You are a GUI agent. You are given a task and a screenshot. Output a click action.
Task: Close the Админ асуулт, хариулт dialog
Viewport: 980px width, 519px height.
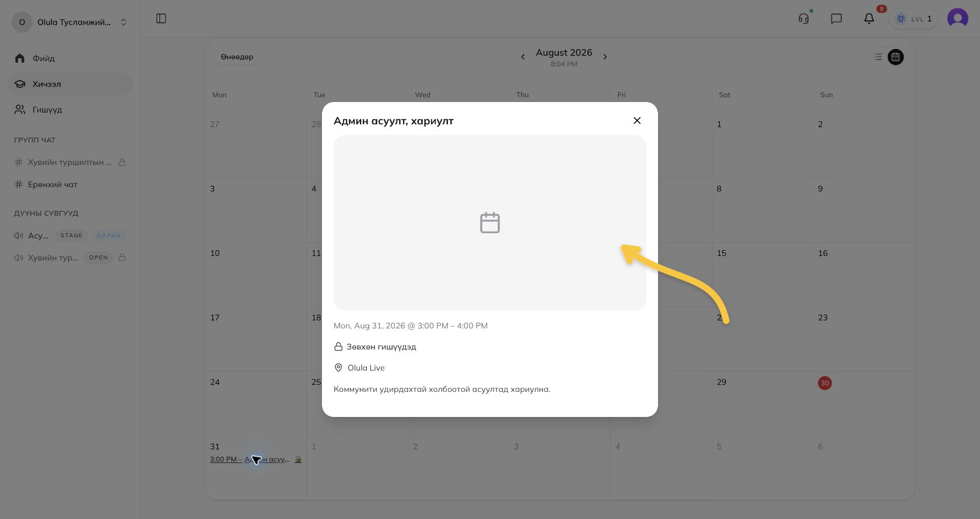click(637, 121)
